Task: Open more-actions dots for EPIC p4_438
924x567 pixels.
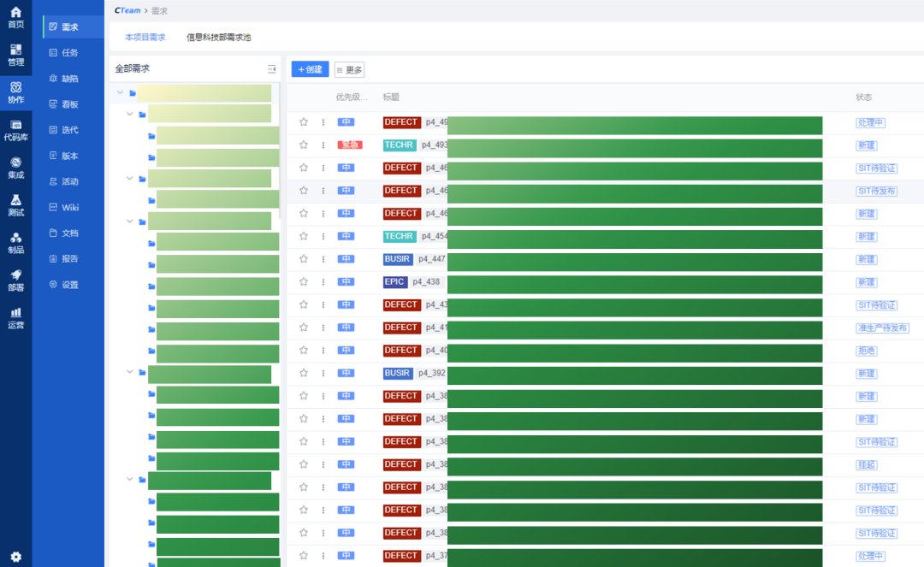Action: coord(323,282)
